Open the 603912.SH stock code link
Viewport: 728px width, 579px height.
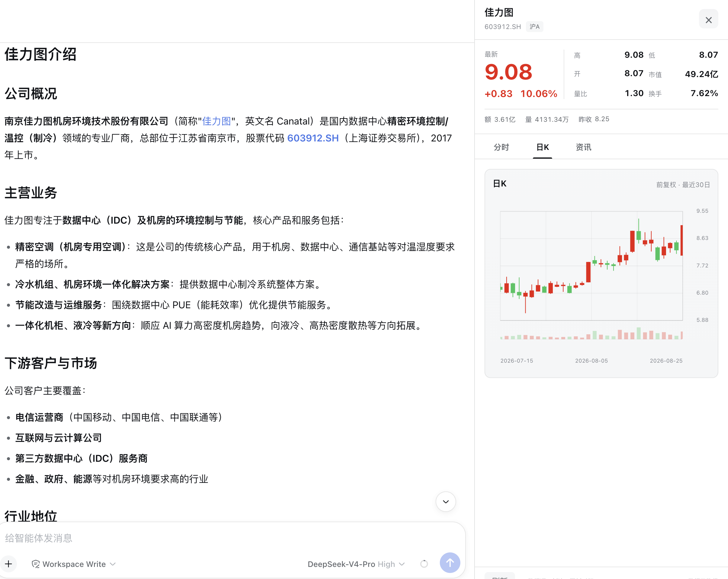(313, 138)
